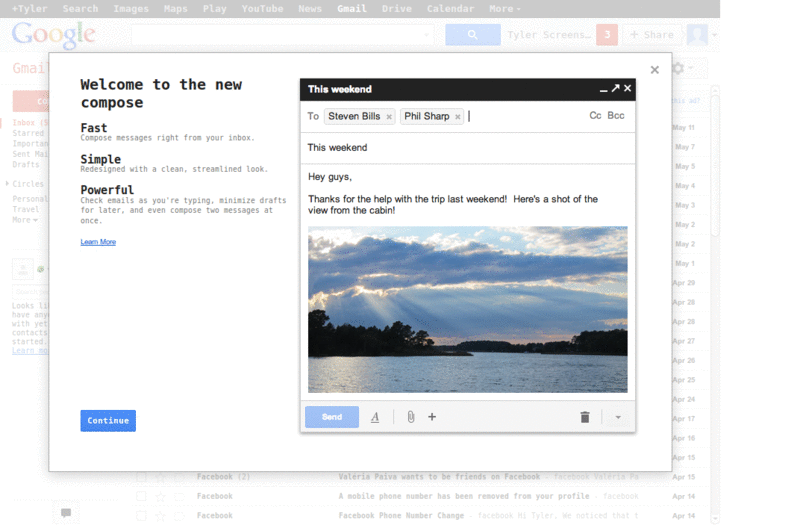Click the trash discard draft icon
This screenshot has height=525, width=800.
pos(585,417)
